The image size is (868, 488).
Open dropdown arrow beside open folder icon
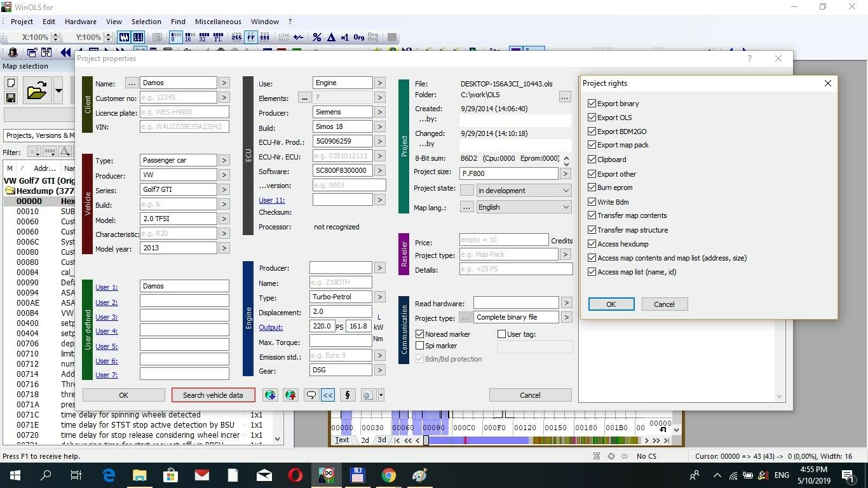(x=58, y=91)
